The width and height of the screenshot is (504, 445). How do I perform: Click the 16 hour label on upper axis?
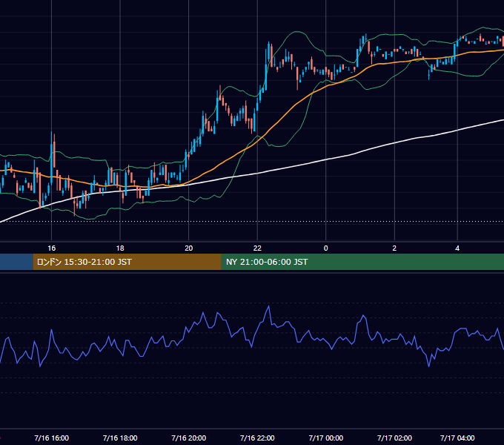pos(51,248)
